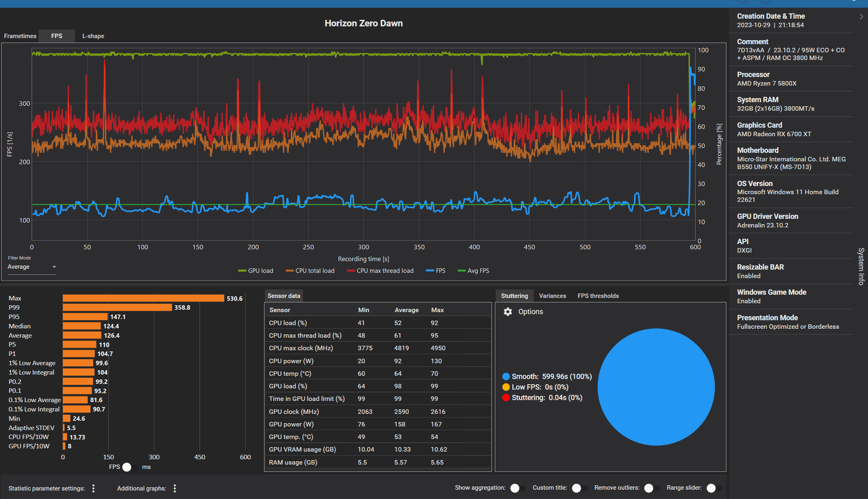The height and width of the screenshot is (499, 868).
Task: Enable Remove outliers switch
Action: point(652,488)
